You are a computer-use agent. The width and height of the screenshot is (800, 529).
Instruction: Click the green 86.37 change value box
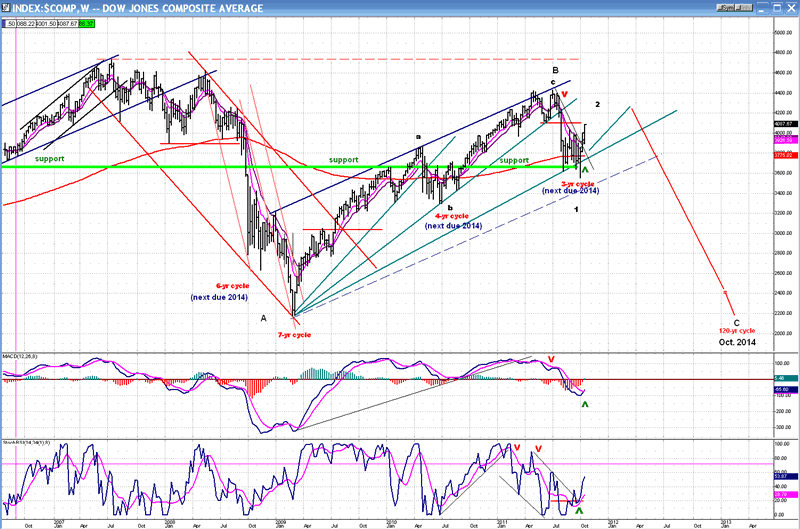click(x=86, y=23)
